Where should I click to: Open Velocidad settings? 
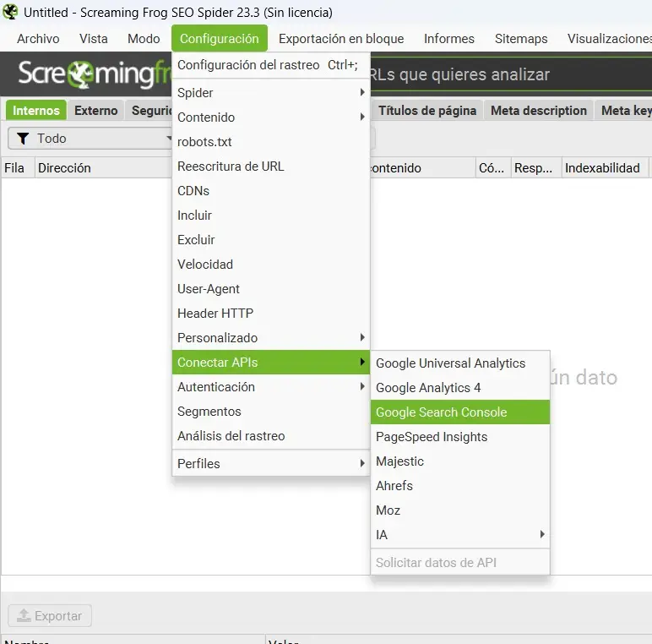pyautogui.click(x=271, y=265)
